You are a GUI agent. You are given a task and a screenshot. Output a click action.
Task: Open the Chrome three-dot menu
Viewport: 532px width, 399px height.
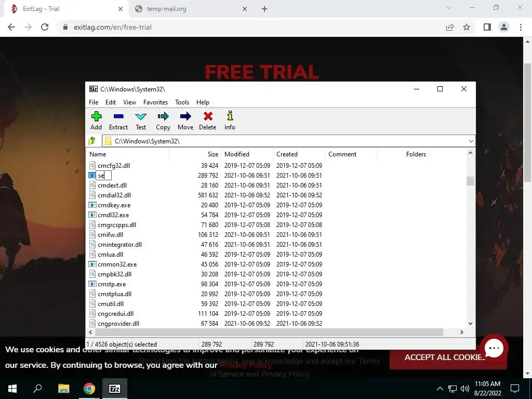[x=521, y=27]
